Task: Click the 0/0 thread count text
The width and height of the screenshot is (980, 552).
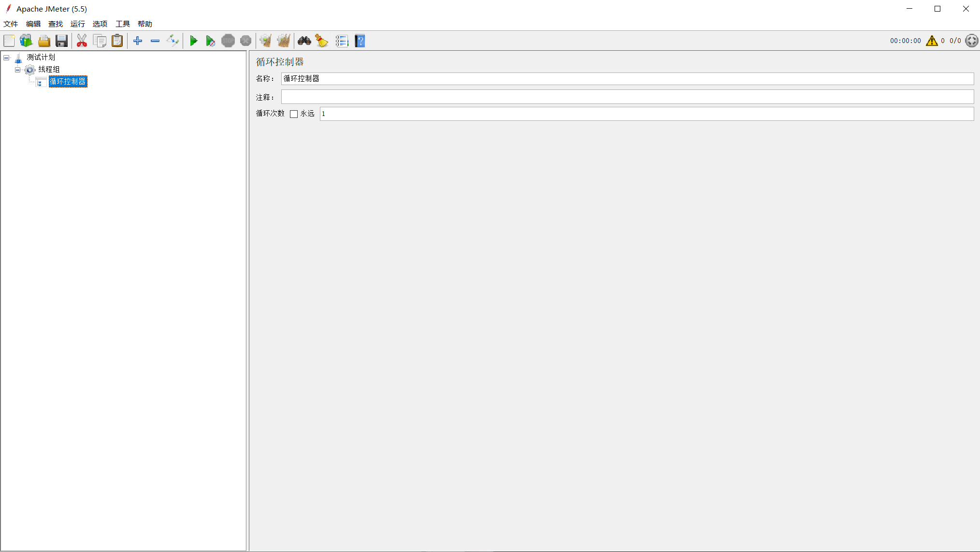Action: click(955, 41)
